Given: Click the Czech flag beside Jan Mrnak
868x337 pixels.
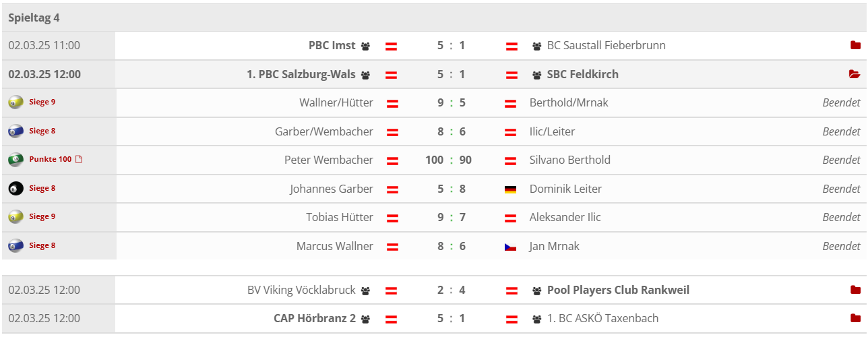Looking at the screenshot, I should coord(510,247).
